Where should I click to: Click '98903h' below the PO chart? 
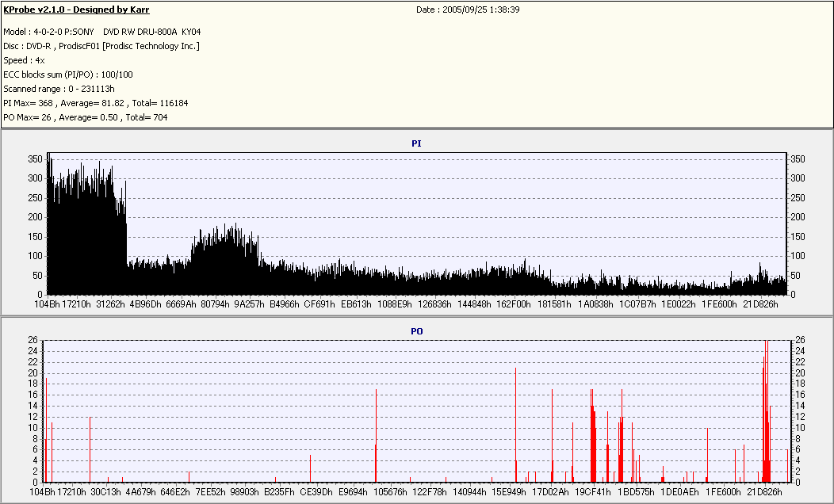pyautogui.click(x=244, y=492)
